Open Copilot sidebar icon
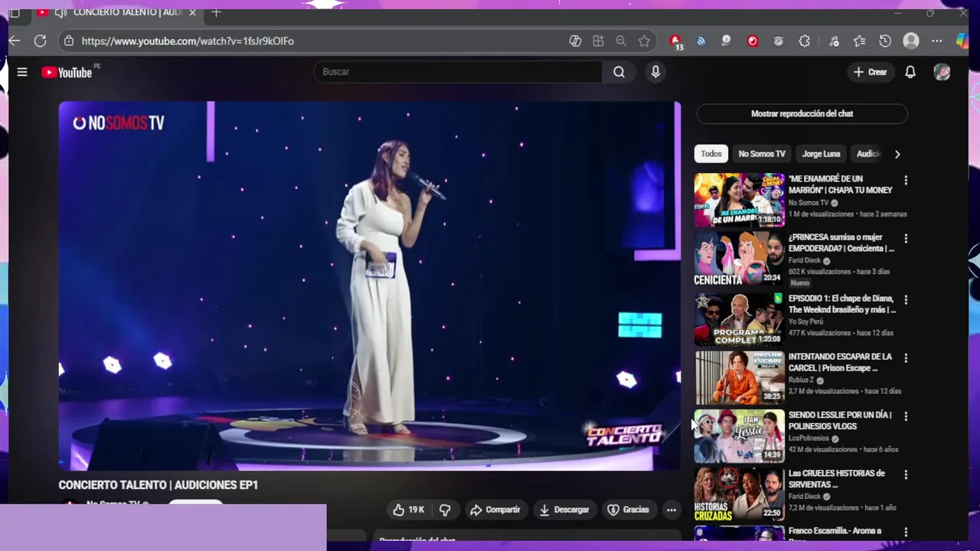The image size is (980, 551). tap(962, 41)
